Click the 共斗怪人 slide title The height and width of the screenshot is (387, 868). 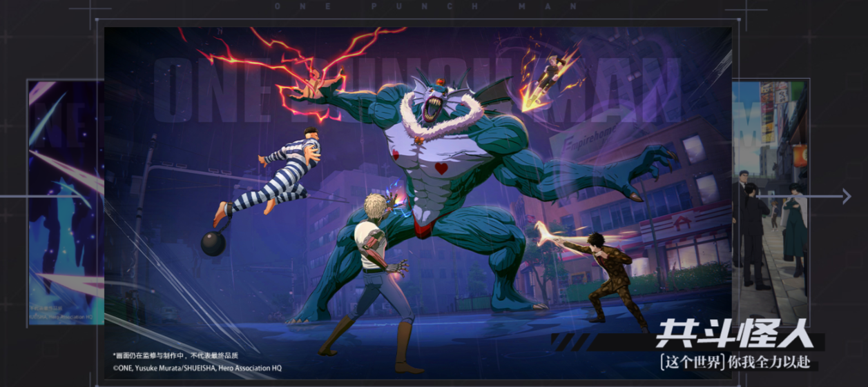[734, 335]
